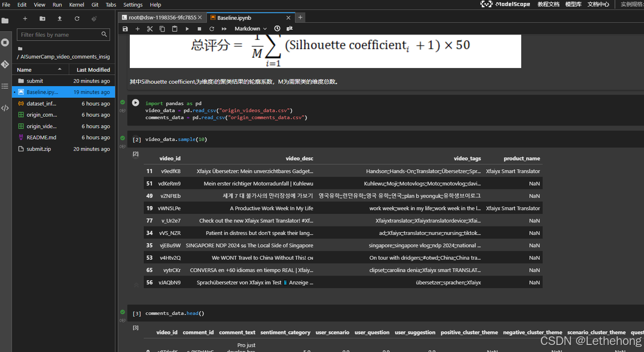Close the Baseline.ipynb tab
Image resolution: width=644 pixels, height=352 pixels.
click(x=289, y=17)
